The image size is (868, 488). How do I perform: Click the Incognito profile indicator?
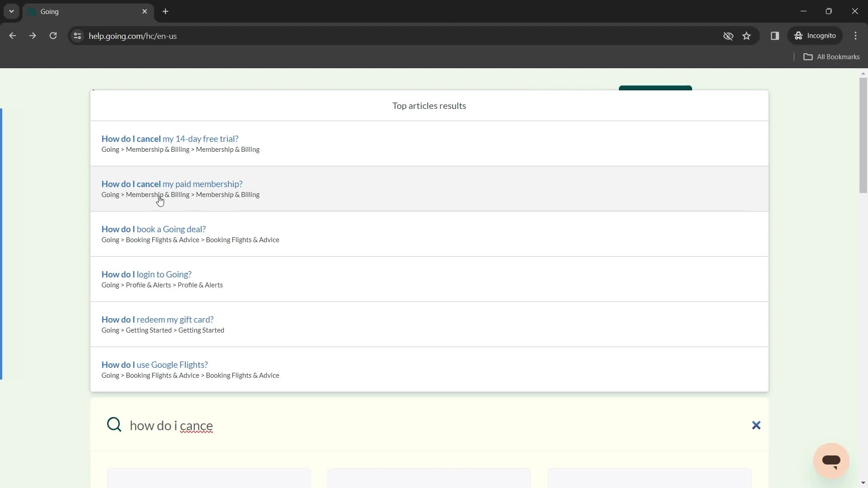[816, 36]
